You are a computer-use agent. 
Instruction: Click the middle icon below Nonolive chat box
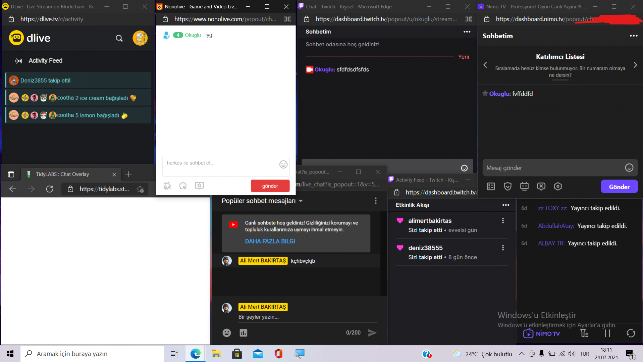coord(183,186)
